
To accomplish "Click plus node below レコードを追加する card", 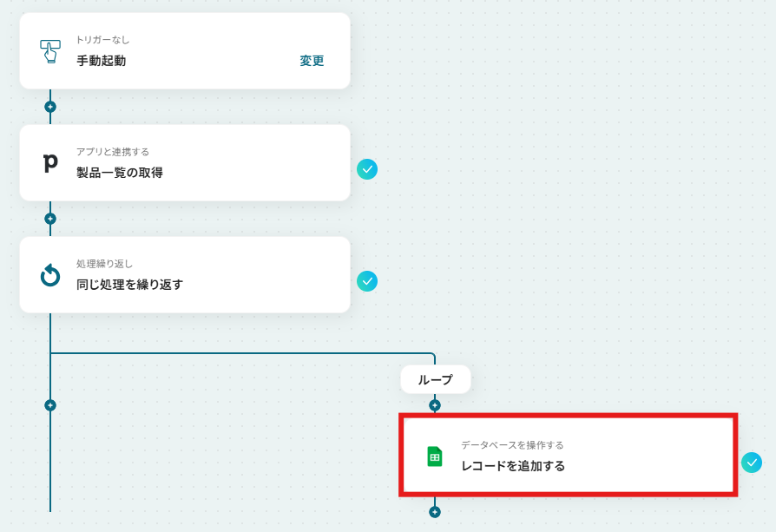I will tap(435, 512).
